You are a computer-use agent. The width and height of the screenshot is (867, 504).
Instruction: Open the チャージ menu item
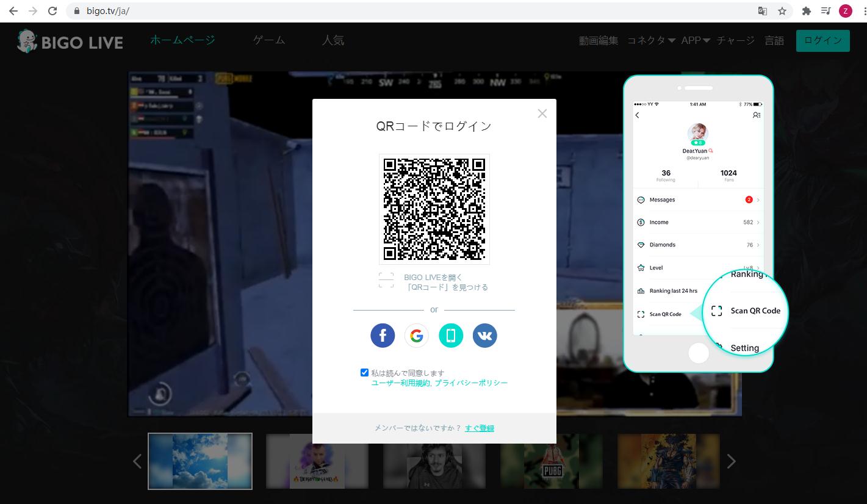736,40
